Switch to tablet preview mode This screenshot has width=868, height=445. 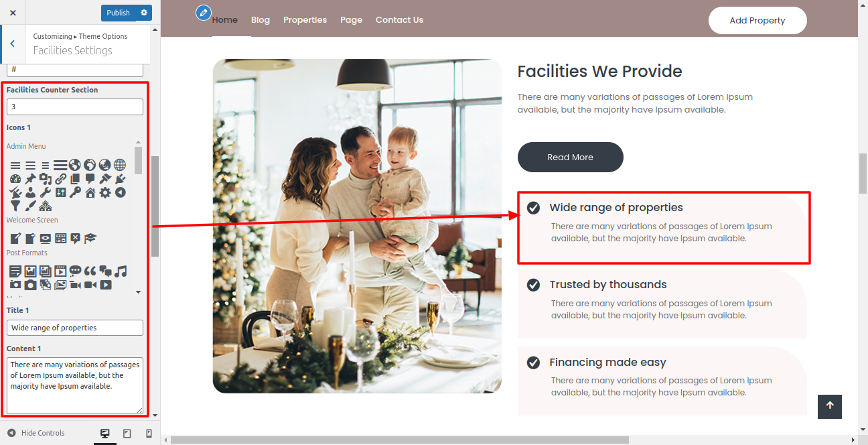127,434
